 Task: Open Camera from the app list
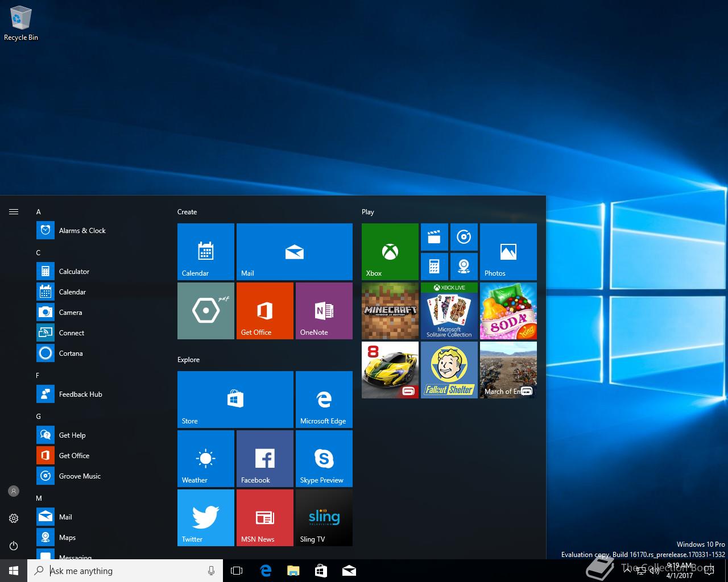(x=100, y=313)
